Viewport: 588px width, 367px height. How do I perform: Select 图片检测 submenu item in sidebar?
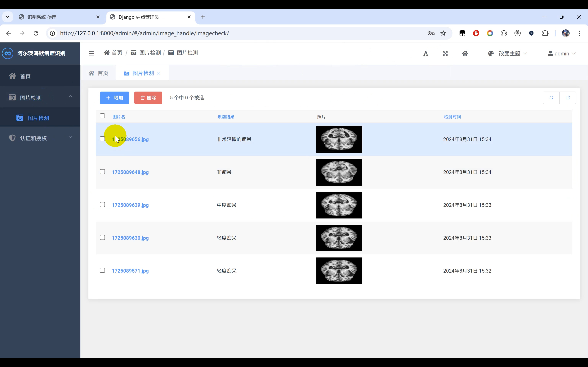(38, 118)
